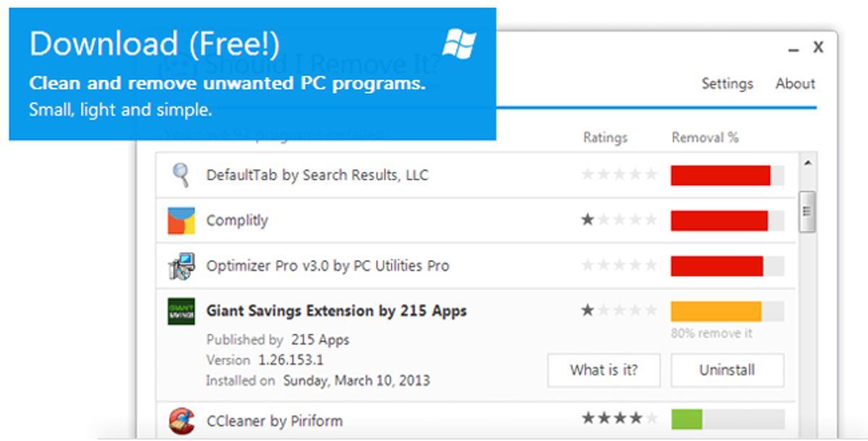Click the What is it? button
This screenshot has width=868, height=441.
pyautogui.click(x=604, y=370)
